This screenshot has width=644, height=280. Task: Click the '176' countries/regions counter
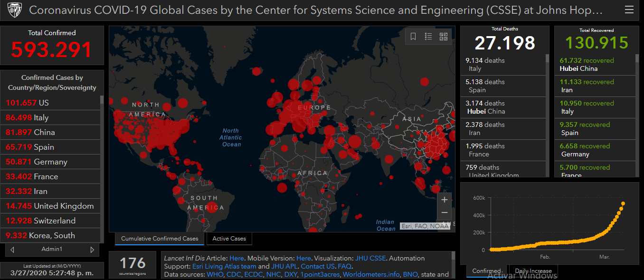pyautogui.click(x=133, y=263)
